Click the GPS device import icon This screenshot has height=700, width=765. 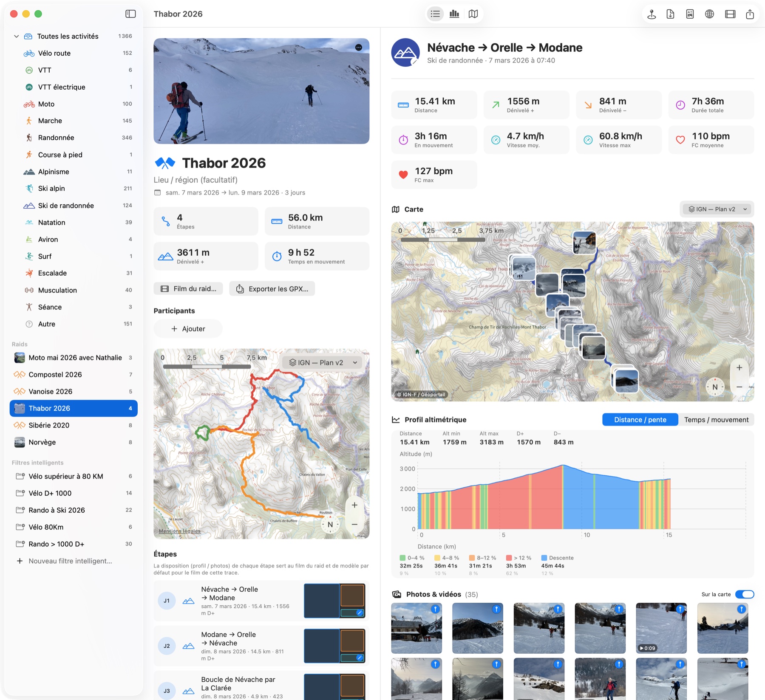(652, 14)
